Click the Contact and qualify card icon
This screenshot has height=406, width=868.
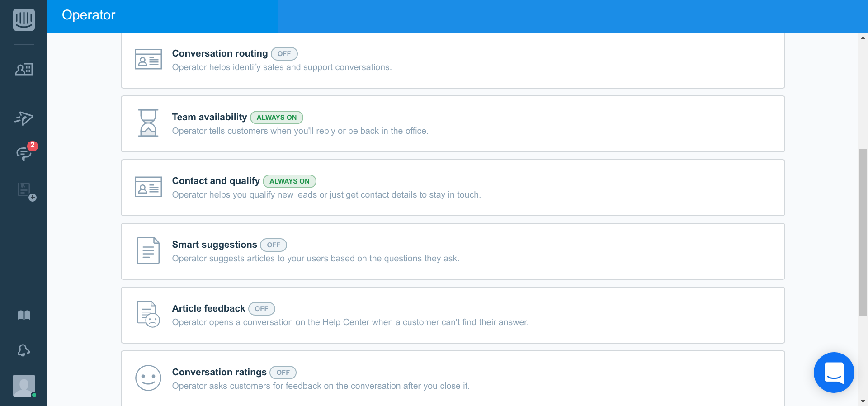[x=148, y=187]
